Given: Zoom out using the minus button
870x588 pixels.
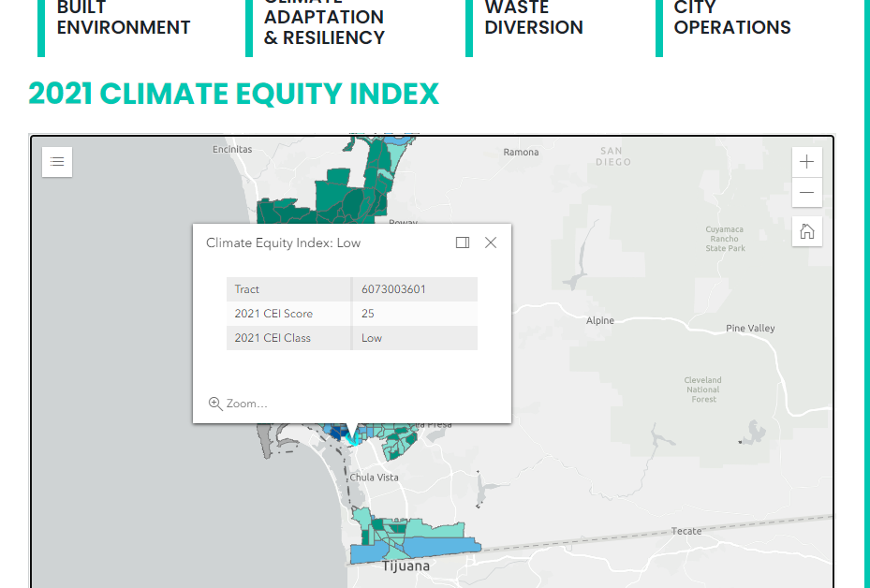Looking at the screenshot, I should [x=806, y=193].
